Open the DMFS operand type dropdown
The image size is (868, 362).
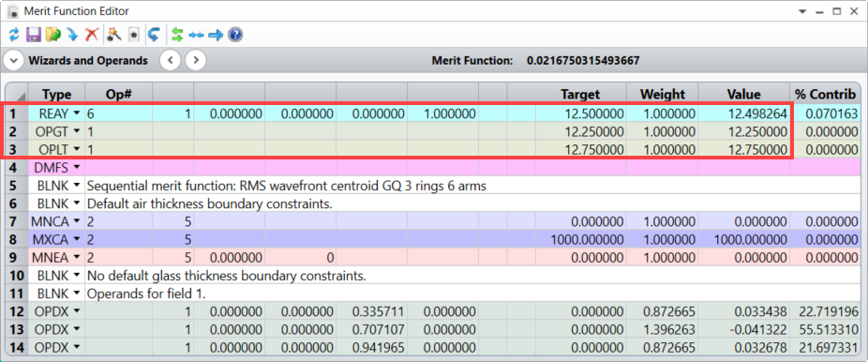click(x=76, y=167)
